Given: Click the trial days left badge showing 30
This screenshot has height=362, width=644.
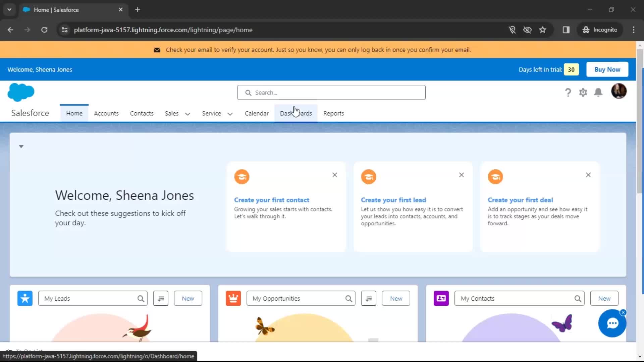Looking at the screenshot, I should pyautogui.click(x=571, y=69).
